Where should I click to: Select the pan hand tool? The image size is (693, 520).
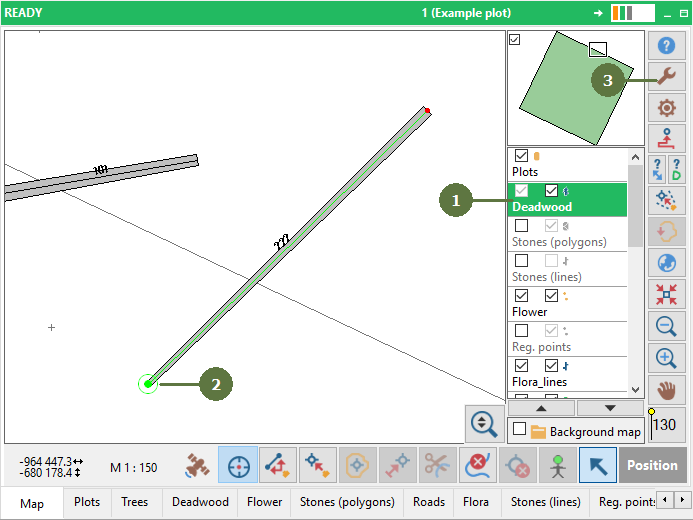point(667,389)
